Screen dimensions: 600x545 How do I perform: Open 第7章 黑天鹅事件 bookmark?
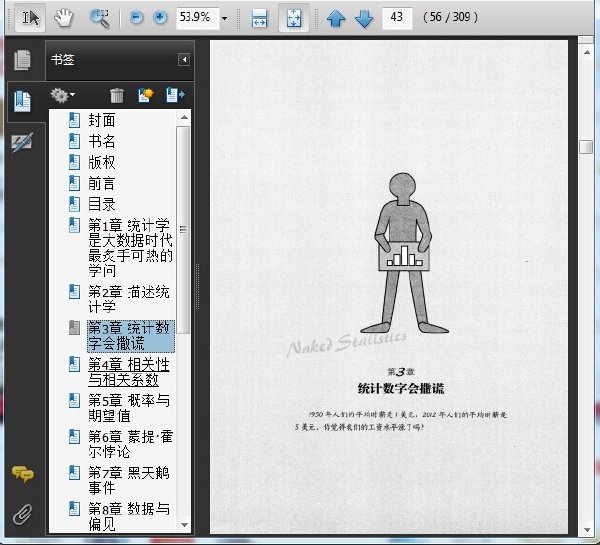point(129,480)
